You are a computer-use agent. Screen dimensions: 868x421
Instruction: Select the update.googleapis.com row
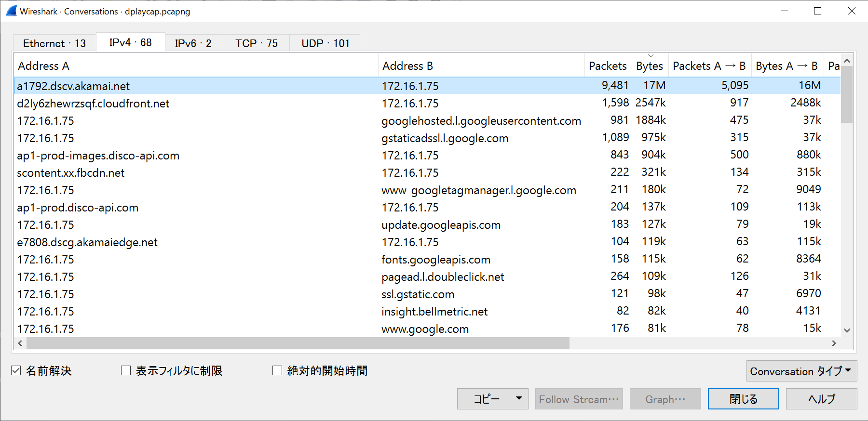[427, 224]
